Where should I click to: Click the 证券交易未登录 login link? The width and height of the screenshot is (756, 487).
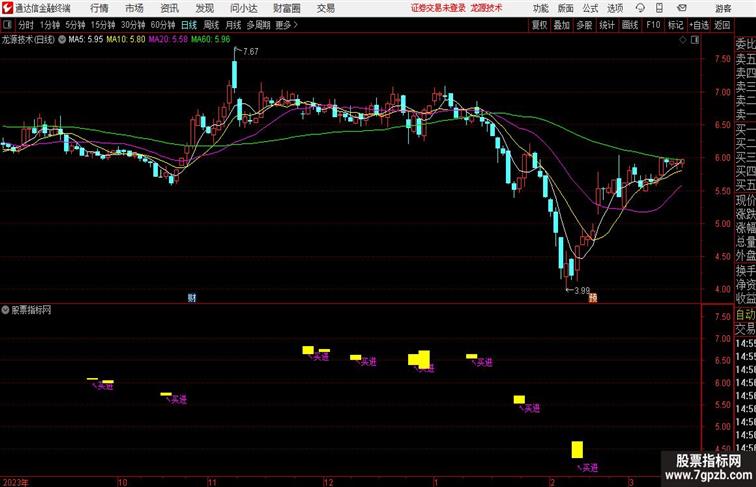pyautogui.click(x=438, y=8)
